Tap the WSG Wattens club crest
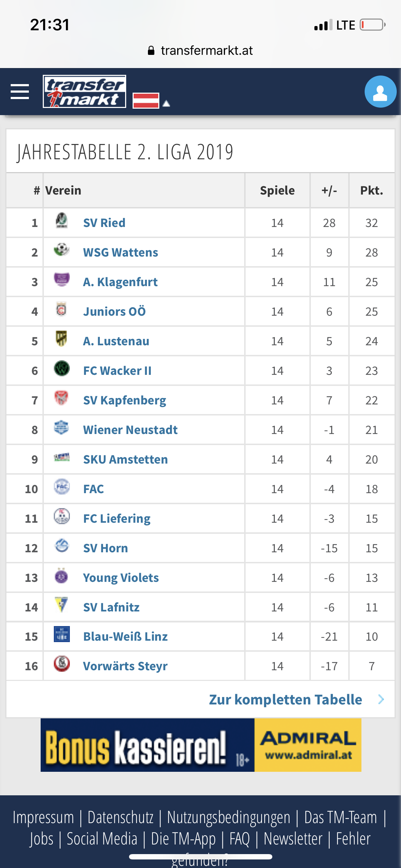The width and height of the screenshot is (401, 868). pyautogui.click(x=62, y=250)
